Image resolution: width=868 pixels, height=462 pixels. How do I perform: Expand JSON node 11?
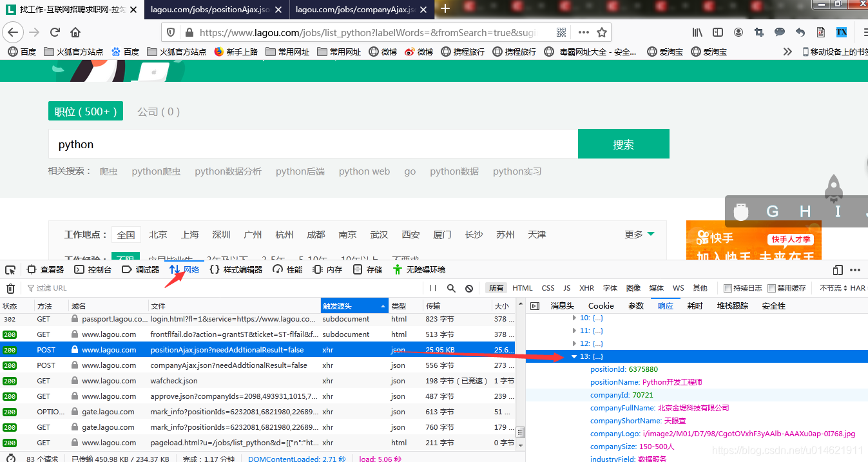coord(575,331)
